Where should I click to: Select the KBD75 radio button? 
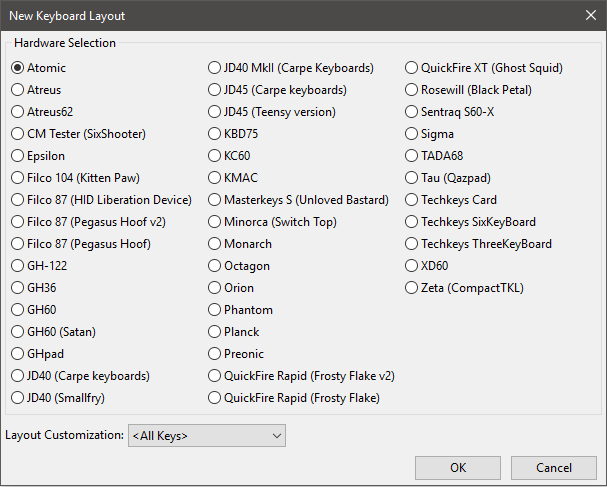pyautogui.click(x=215, y=134)
